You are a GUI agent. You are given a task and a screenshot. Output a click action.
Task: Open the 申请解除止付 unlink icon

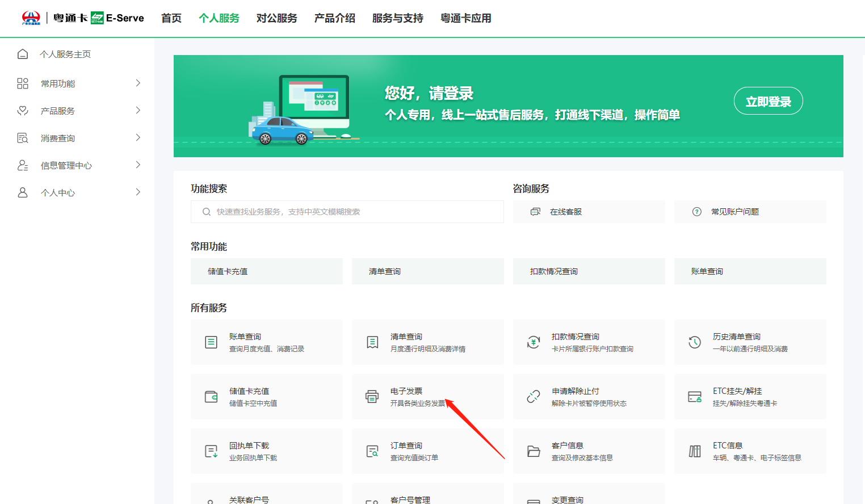pyautogui.click(x=533, y=396)
